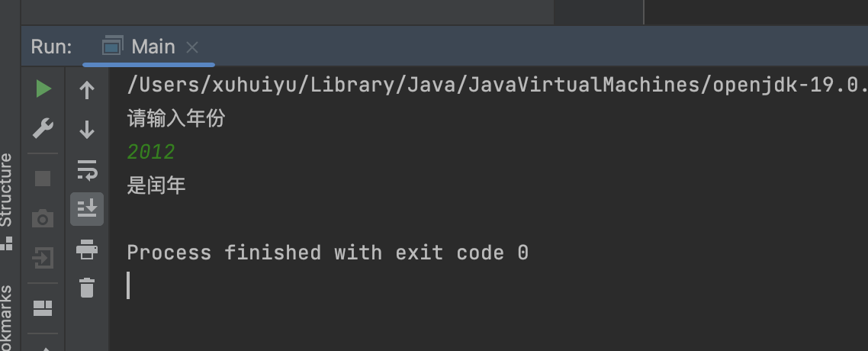
Task: Click the green Rerun Main button
Action: [x=43, y=89]
